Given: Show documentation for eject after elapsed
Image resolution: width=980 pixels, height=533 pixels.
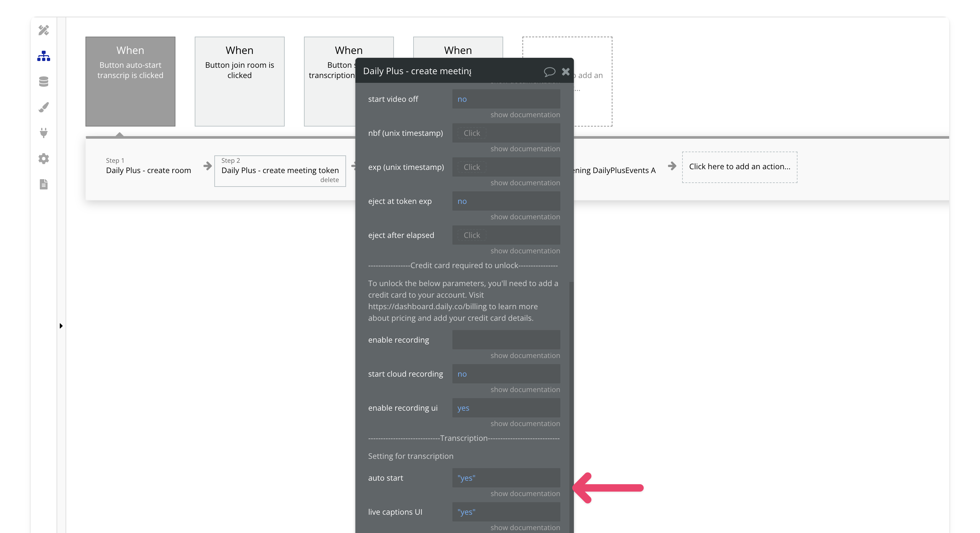Looking at the screenshot, I should (525, 251).
